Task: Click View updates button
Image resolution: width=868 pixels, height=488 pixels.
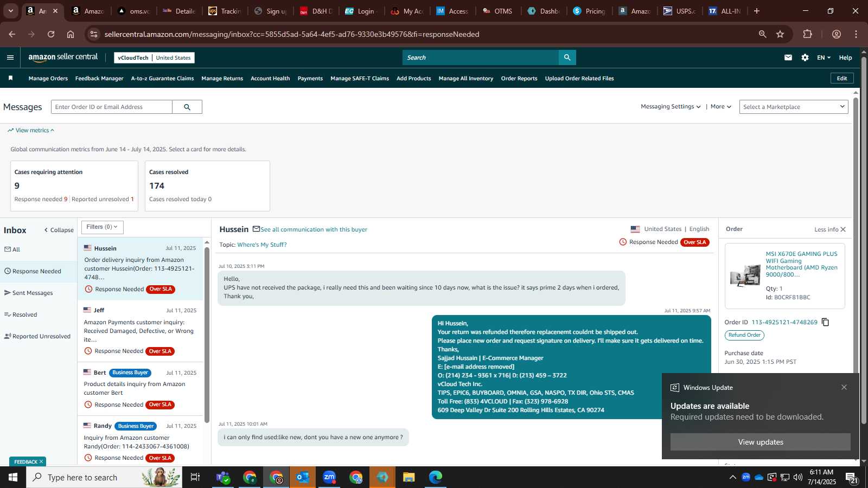Action: 760,442
